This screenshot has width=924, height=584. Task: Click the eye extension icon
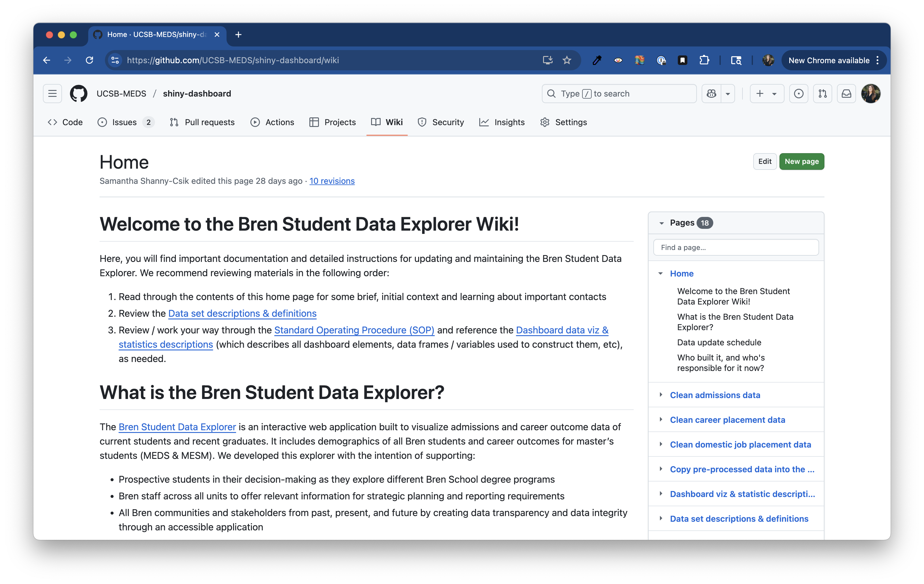click(618, 60)
